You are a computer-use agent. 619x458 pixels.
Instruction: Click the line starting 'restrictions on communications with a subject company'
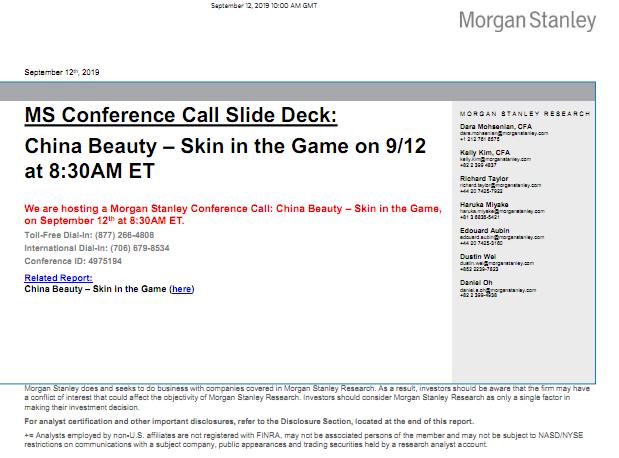pyautogui.click(x=256, y=445)
